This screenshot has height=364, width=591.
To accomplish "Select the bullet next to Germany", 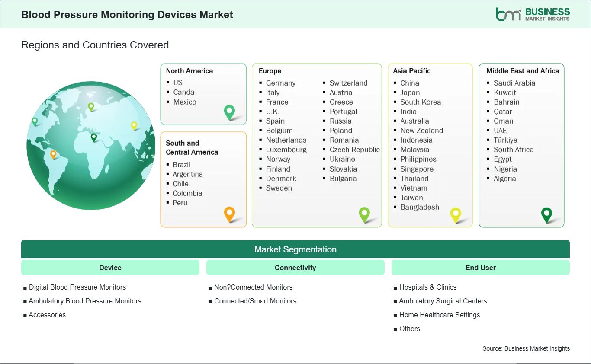I will 260,83.
